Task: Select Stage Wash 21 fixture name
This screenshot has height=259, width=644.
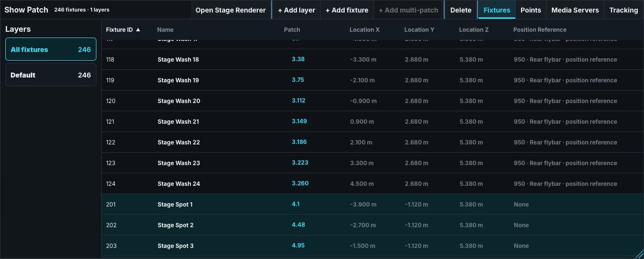Action: [x=178, y=122]
